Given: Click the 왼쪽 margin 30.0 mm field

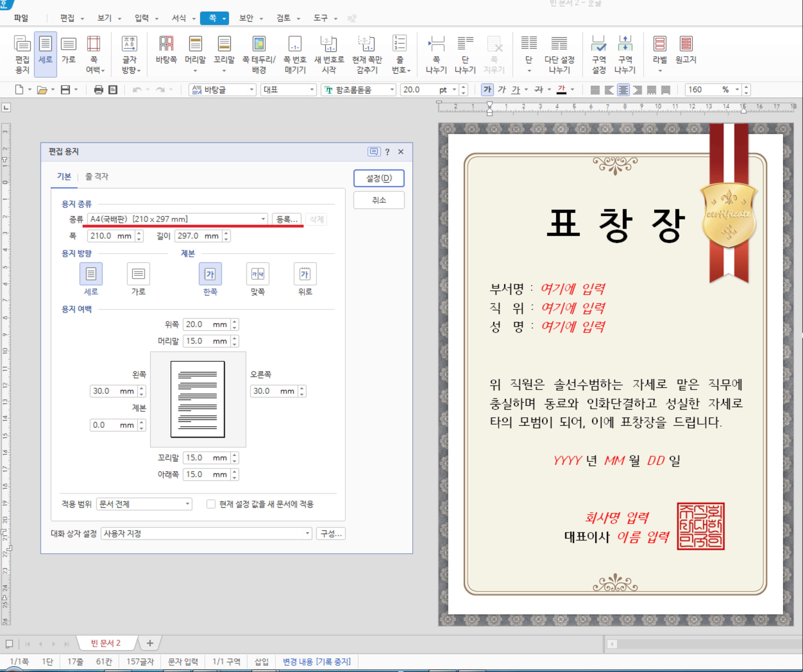Looking at the screenshot, I should point(113,391).
